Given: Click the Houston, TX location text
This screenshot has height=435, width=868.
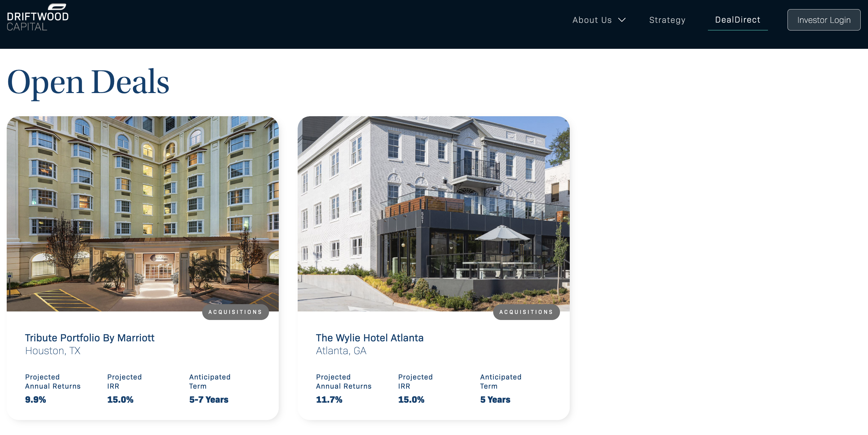Looking at the screenshot, I should 53,351.
